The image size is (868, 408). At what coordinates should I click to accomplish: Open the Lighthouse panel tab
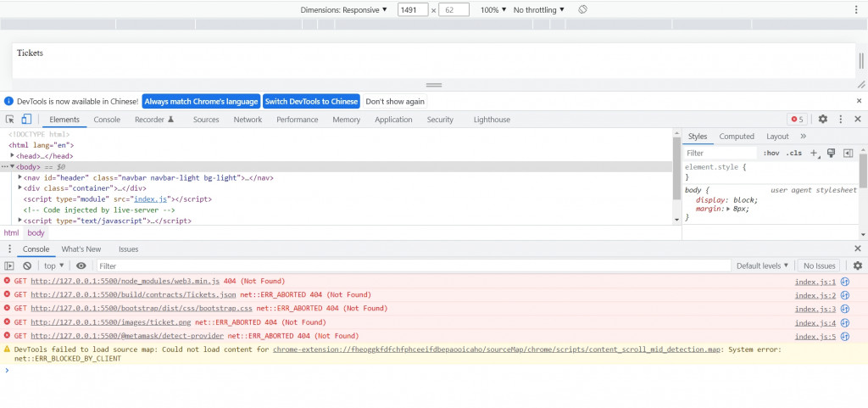(492, 120)
